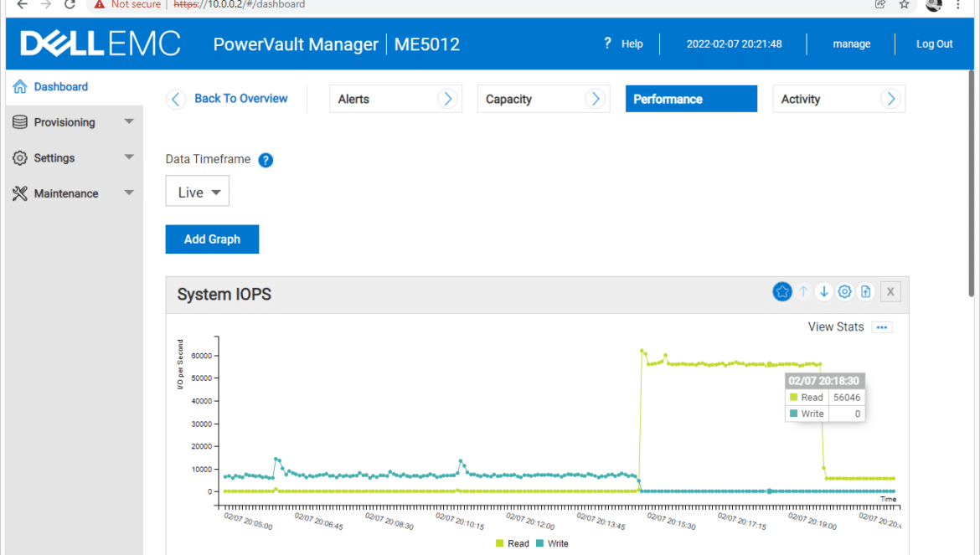Open System IOPS graph settings gear
Viewport: 980px width, 555px height.
(x=844, y=291)
